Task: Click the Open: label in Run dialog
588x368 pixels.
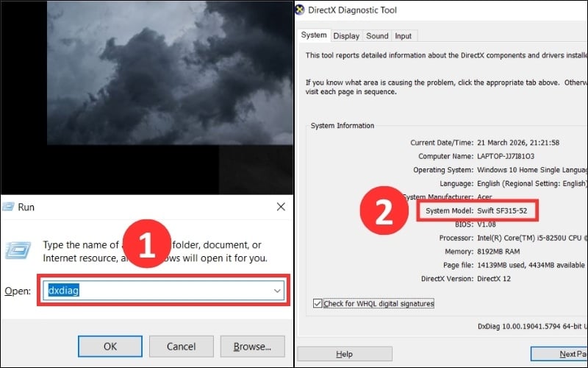Action: (x=18, y=291)
